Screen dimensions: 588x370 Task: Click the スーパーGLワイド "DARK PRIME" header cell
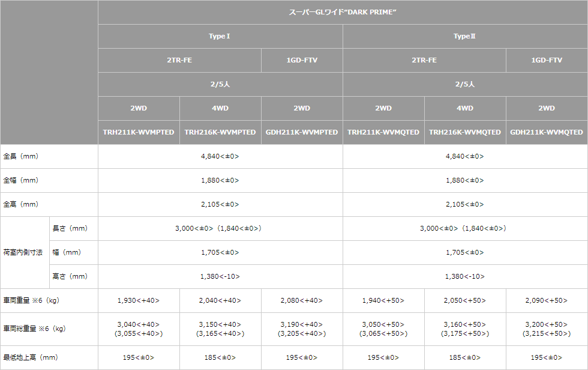pos(343,12)
